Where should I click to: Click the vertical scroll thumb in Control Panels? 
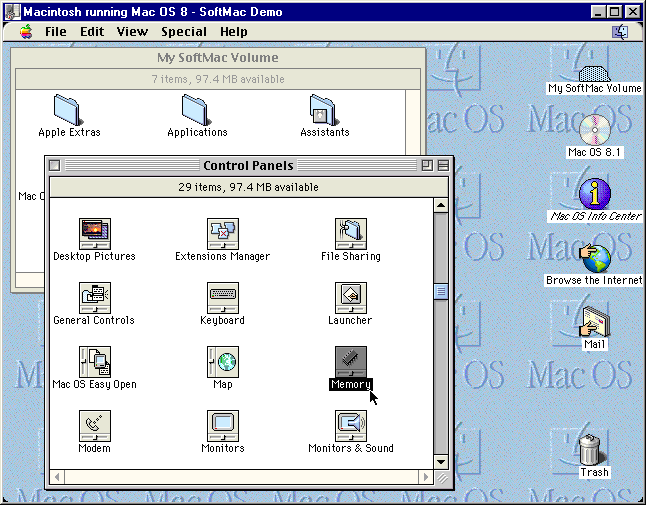[441, 292]
